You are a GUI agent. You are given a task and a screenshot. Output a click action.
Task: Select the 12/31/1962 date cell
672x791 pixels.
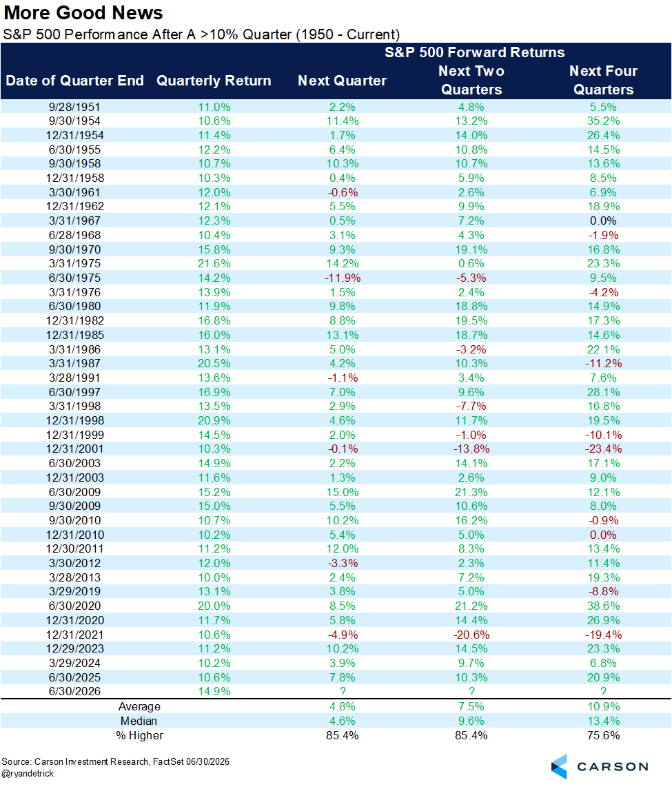[74, 206]
